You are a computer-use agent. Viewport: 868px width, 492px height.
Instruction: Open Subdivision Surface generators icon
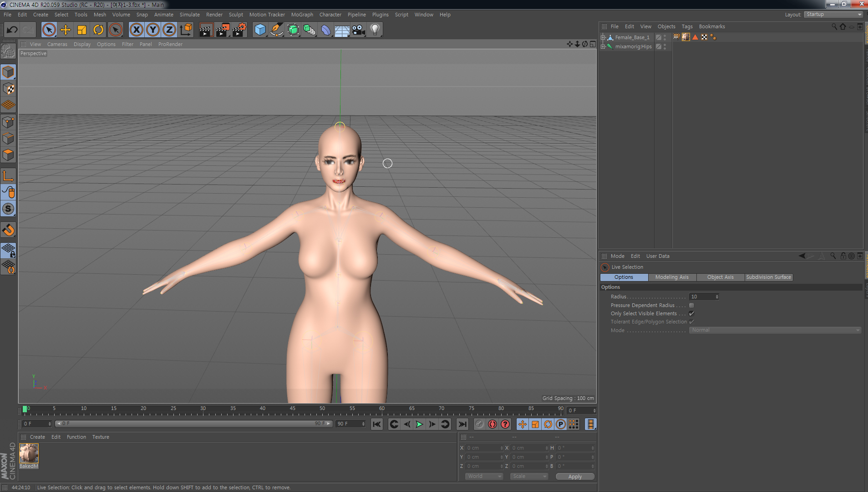click(x=293, y=30)
